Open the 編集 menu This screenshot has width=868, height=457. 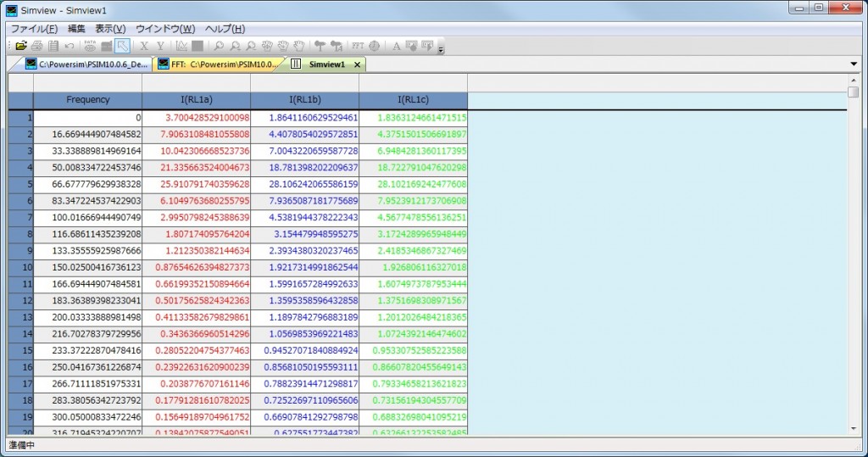click(76, 29)
